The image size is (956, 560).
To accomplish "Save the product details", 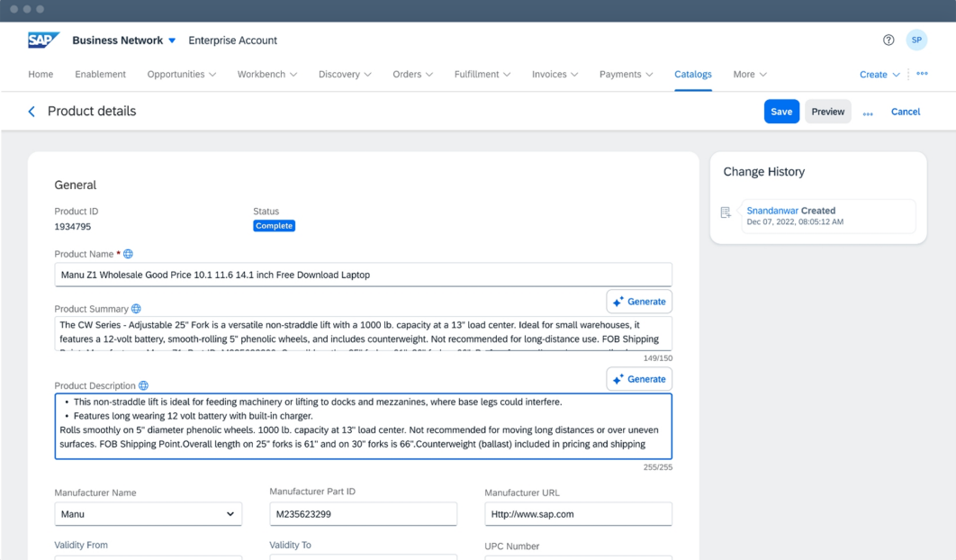I will point(781,112).
